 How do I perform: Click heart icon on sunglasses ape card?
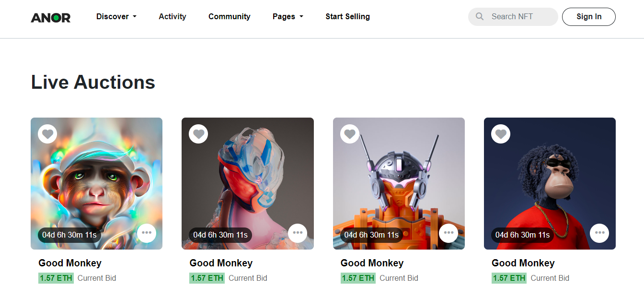tap(501, 134)
